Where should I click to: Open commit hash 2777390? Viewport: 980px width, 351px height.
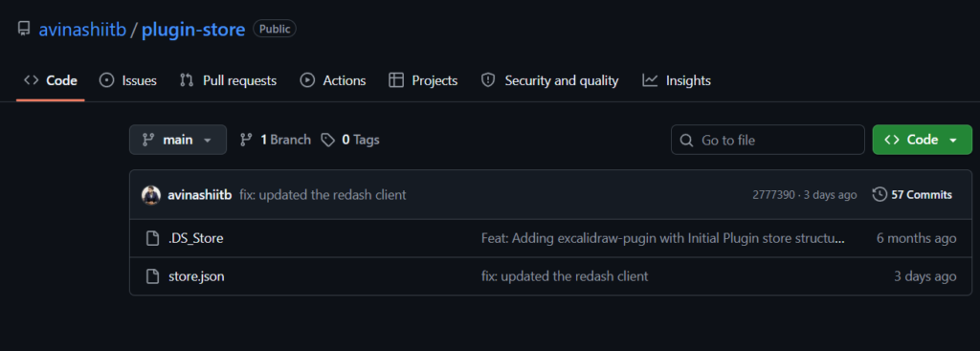[x=773, y=195]
